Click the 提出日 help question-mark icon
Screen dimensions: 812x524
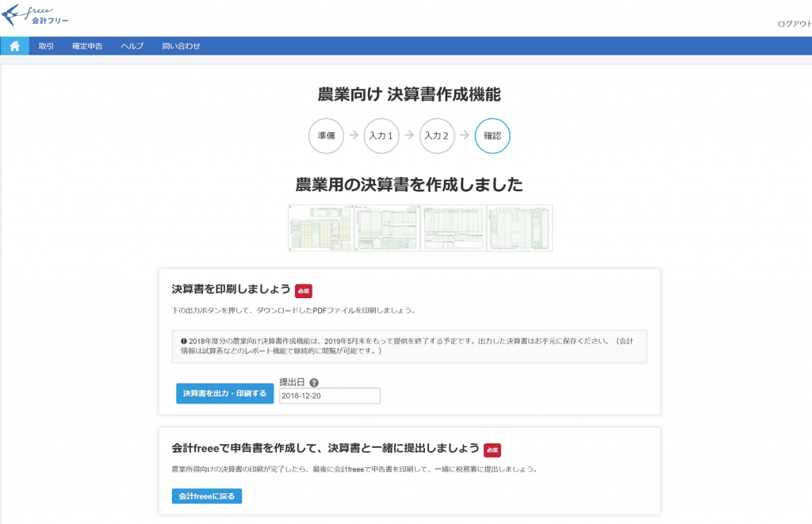pyautogui.click(x=314, y=382)
